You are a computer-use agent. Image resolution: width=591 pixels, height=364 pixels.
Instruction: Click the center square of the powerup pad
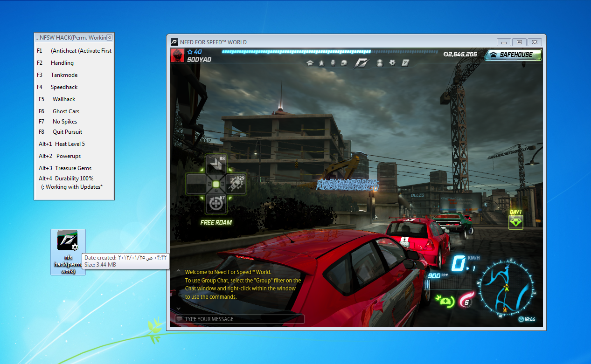tap(216, 184)
